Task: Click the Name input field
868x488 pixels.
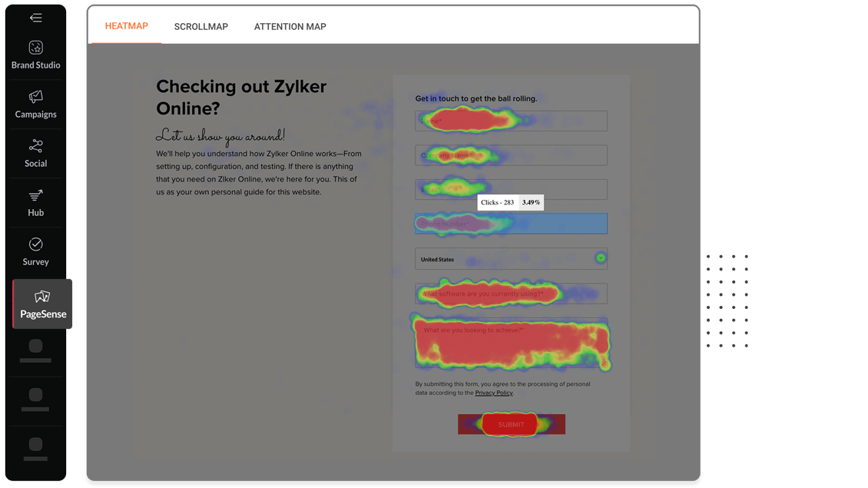Action: click(511, 121)
